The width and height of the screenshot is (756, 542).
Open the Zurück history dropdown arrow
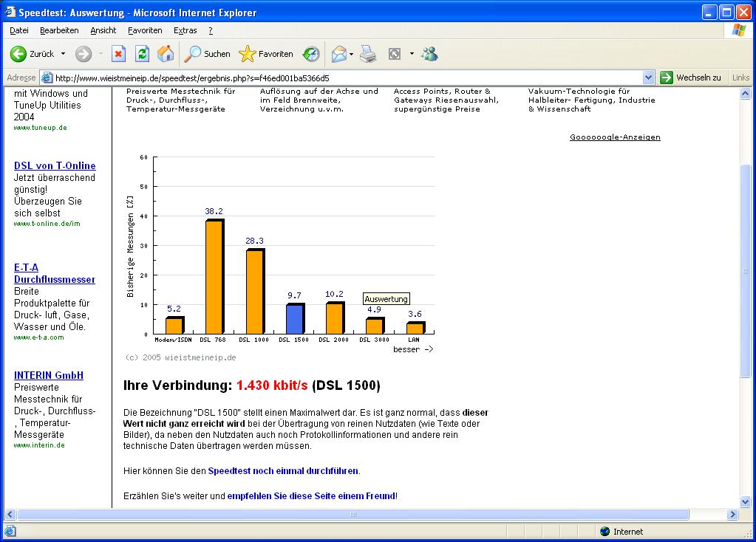tap(63, 54)
